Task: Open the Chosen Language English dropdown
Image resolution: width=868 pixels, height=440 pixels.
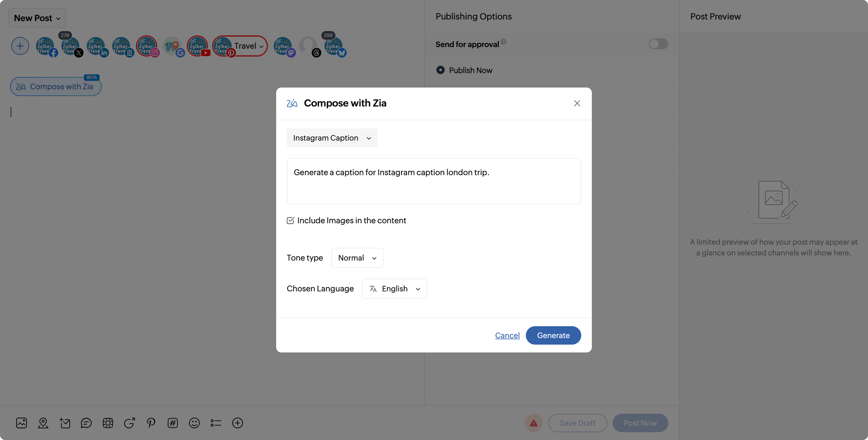Action: click(394, 289)
